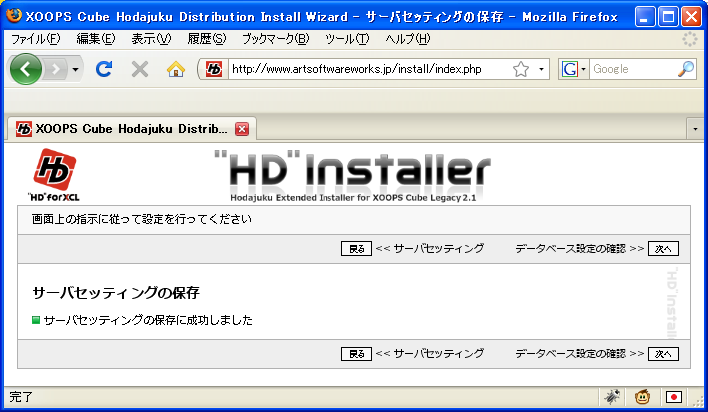Open the list all tabs dropdown
Image resolution: width=708 pixels, height=412 pixels.
tap(695, 129)
